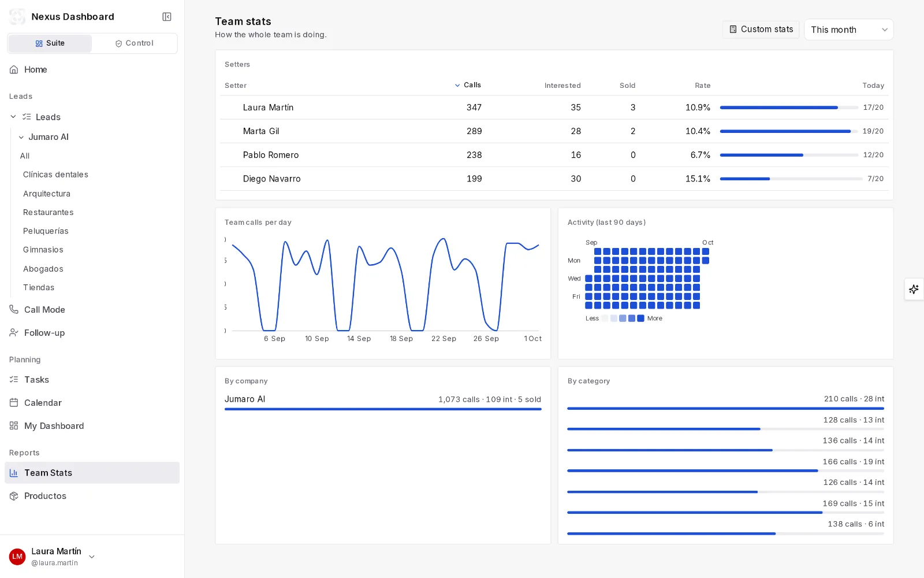The image size is (924, 578).
Task: Click the 138 calls · 6 int category bar
Action: 725,533
